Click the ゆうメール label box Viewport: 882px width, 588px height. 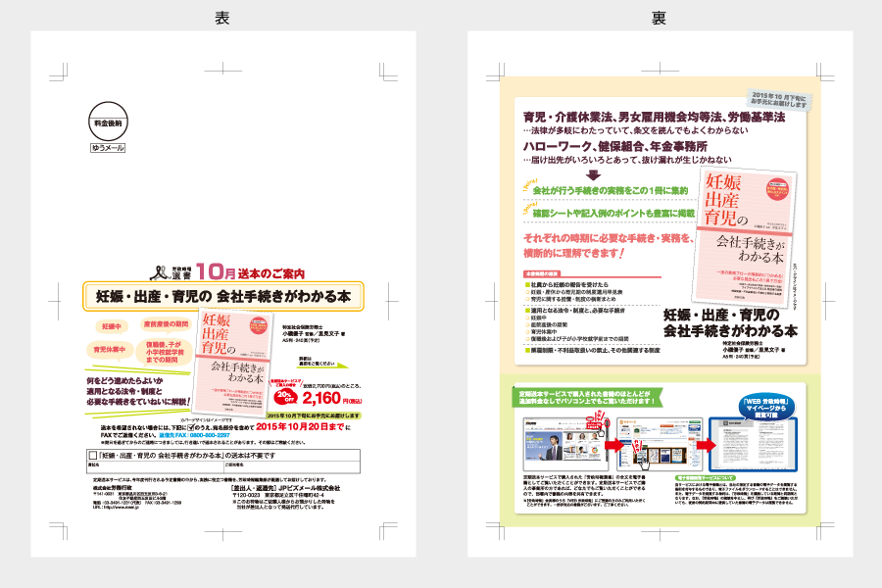tap(107, 148)
